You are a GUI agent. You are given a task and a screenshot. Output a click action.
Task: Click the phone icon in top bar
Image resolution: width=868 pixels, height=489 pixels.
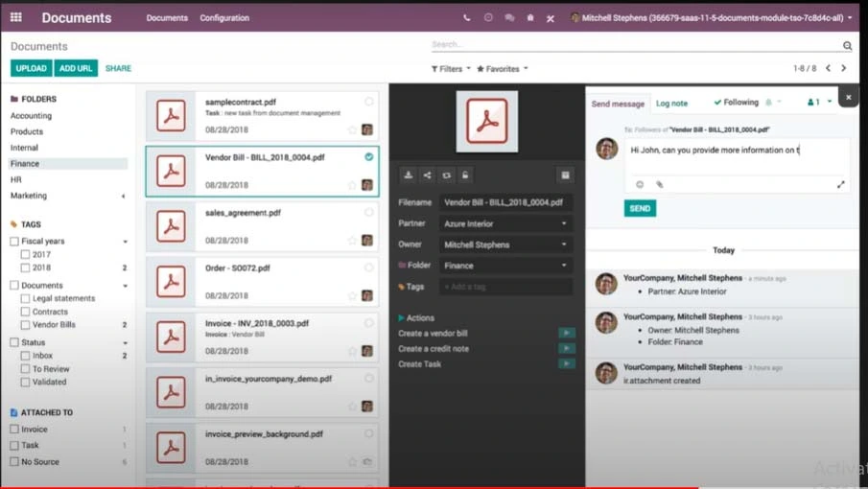tap(467, 17)
